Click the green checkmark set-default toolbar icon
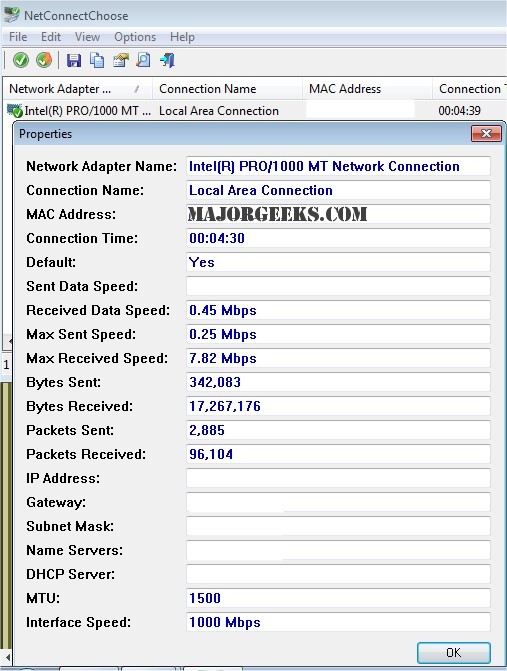This screenshot has width=507, height=671. tap(21, 60)
